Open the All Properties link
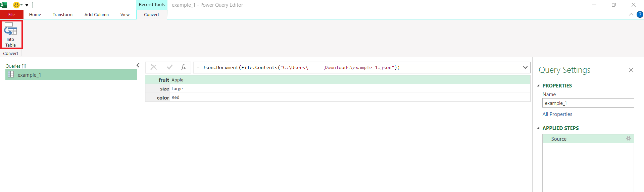 click(x=557, y=114)
